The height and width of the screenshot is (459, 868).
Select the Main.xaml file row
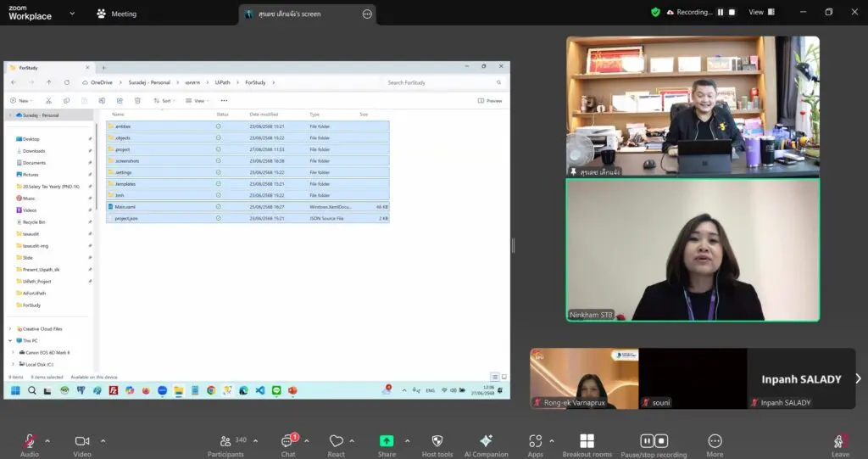[x=248, y=207]
